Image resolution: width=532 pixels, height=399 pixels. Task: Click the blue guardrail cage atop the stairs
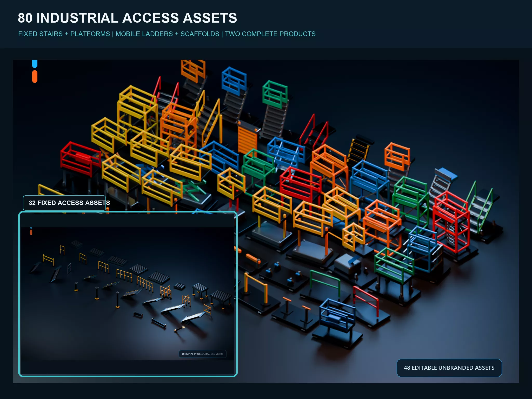(234, 81)
